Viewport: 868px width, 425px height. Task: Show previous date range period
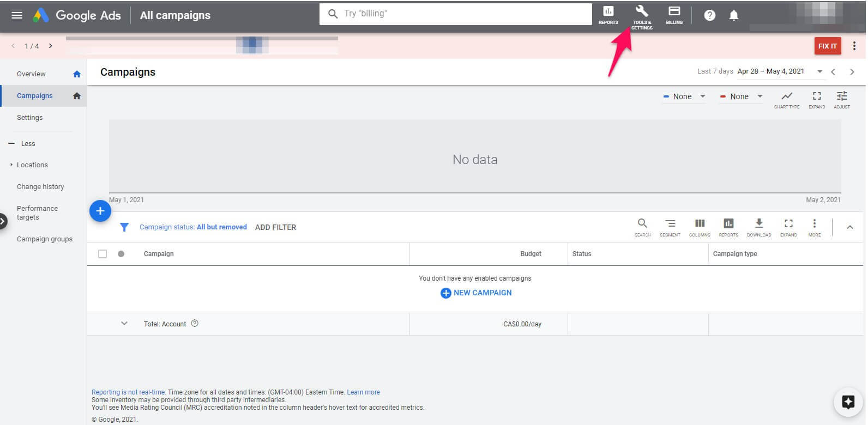(x=833, y=72)
